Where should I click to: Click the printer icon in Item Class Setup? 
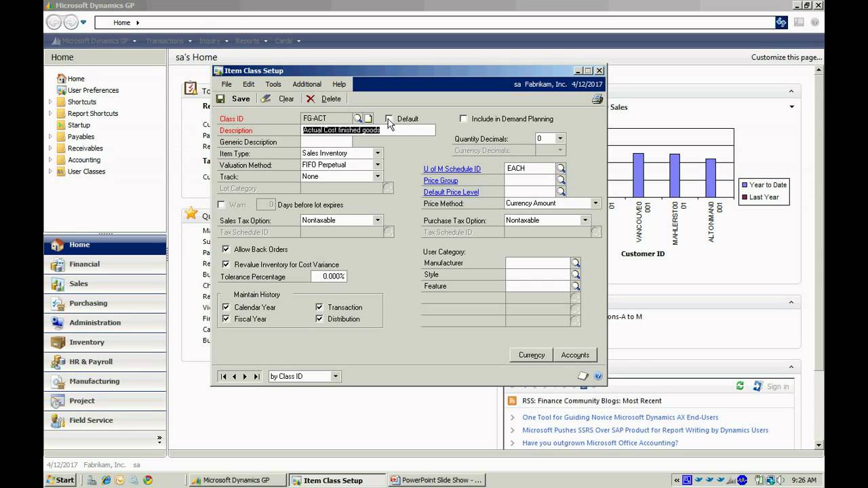point(597,99)
